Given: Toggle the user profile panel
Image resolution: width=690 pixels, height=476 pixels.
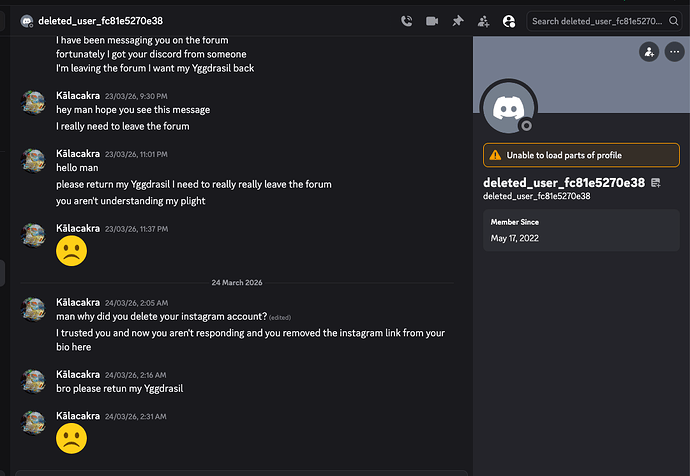Looking at the screenshot, I should coord(509,20).
